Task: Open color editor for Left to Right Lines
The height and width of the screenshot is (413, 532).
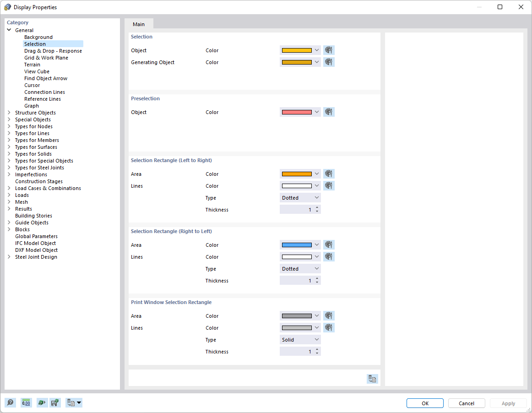Action: coord(329,185)
